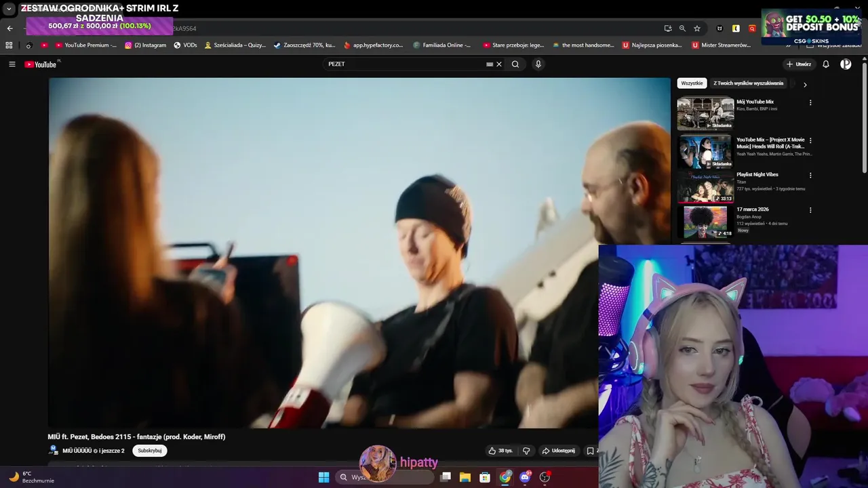Viewport: 868px width, 488px height.
Task: Play Playlist Night Vibes video
Action: [705, 186]
